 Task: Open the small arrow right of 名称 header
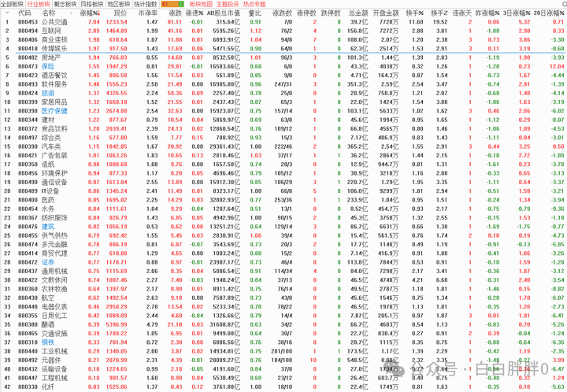coord(71,13)
